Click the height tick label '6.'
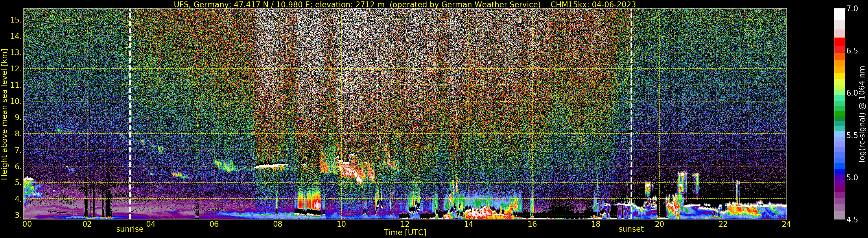Screen dimensions: 868x238 point(18,166)
